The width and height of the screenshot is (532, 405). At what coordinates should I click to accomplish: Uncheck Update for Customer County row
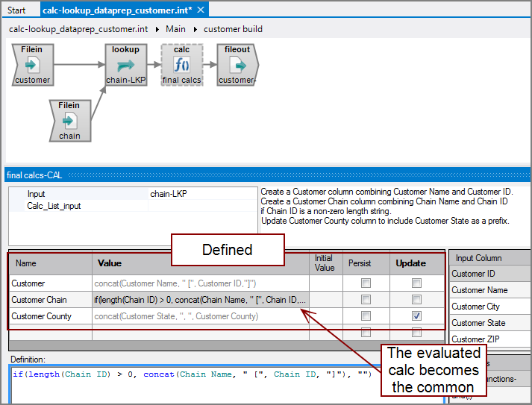(x=416, y=316)
